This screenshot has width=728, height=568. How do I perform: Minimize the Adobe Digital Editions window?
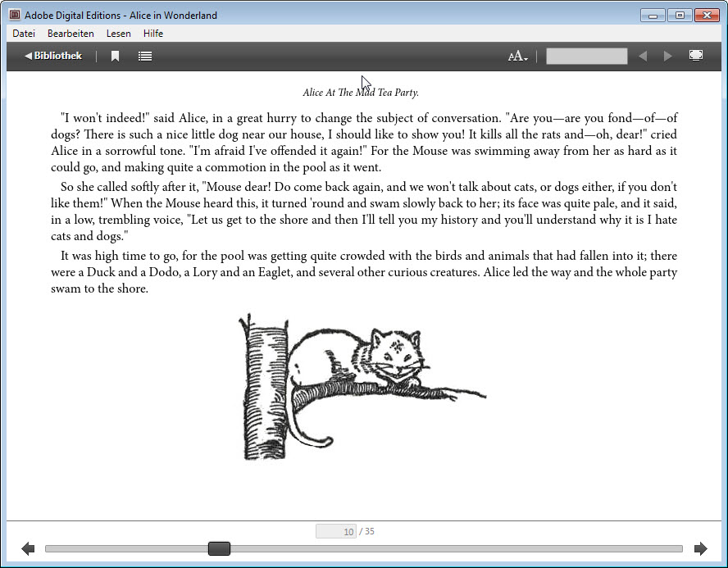tap(653, 16)
